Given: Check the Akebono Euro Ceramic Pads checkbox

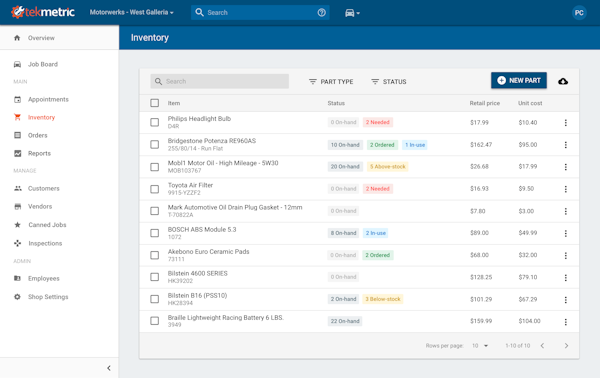Looking at the screenshot, I should (155, 255).
